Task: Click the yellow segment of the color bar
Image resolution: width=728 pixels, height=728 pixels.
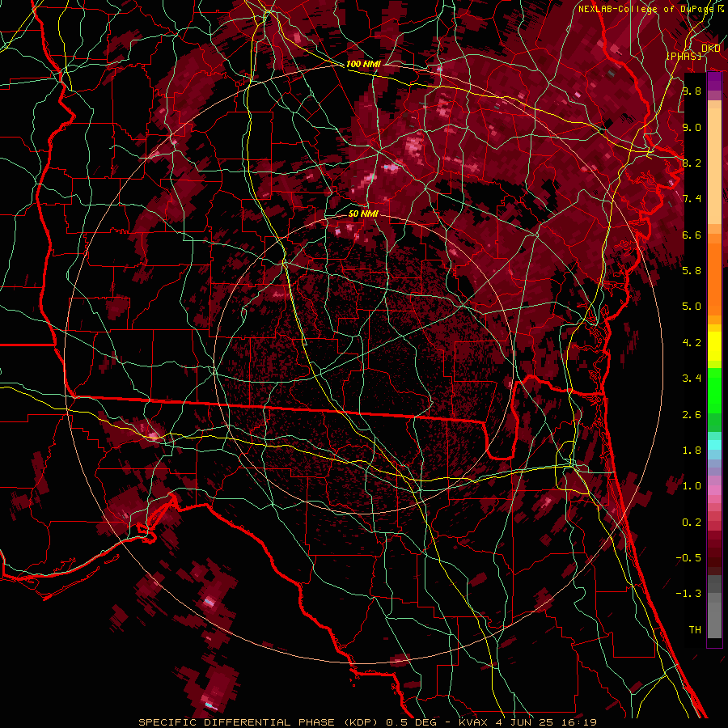Action: point(714,346)
